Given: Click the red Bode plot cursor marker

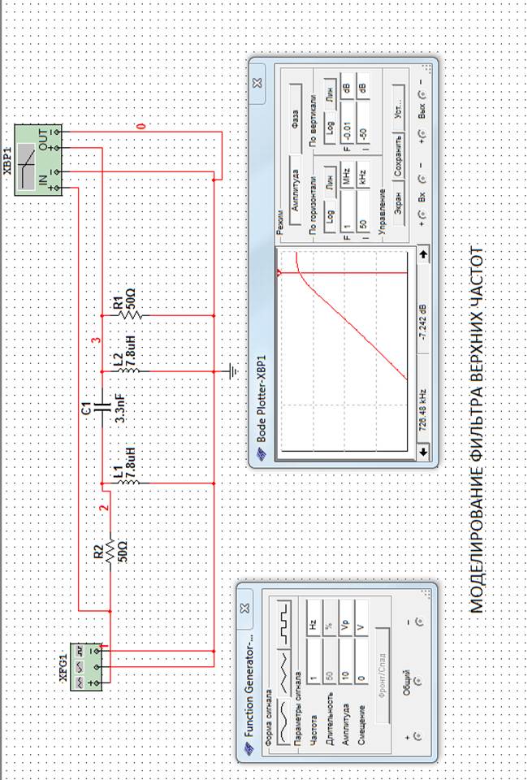Looking at the screenshot, I should pos(279,273).
